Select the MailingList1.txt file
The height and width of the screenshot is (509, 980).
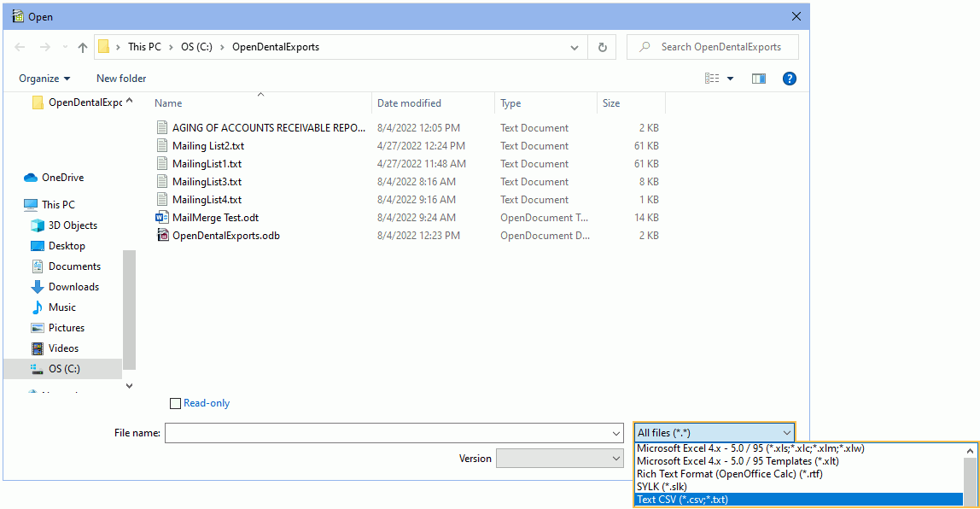[x=207, y=164]
